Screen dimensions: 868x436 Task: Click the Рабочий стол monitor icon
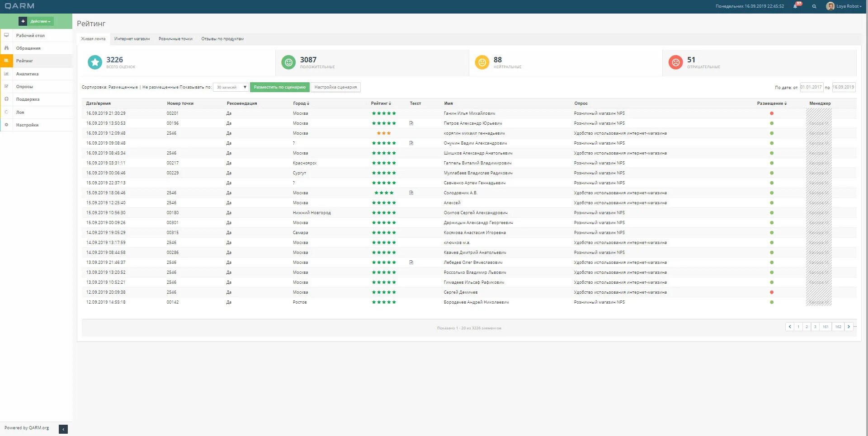6,35
